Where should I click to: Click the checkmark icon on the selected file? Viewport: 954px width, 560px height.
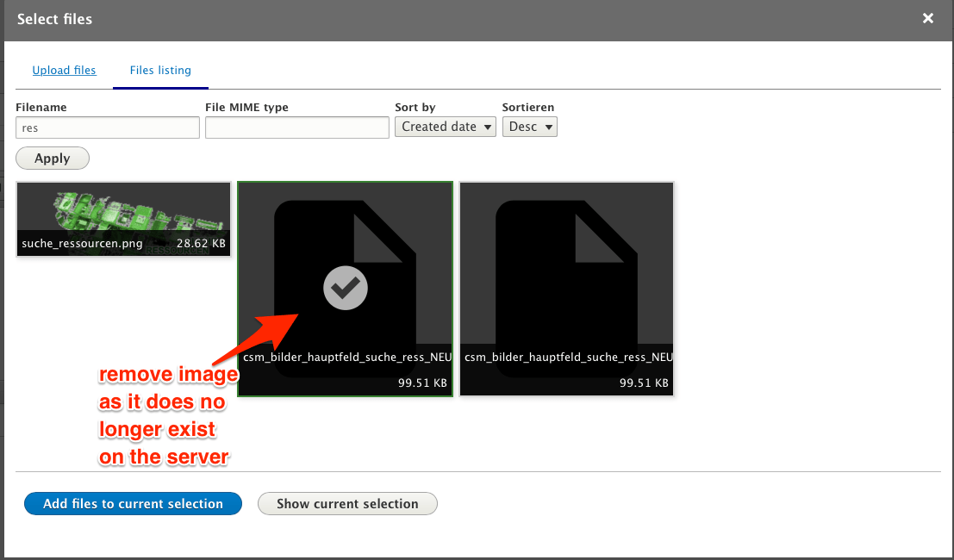coord(345,288)
